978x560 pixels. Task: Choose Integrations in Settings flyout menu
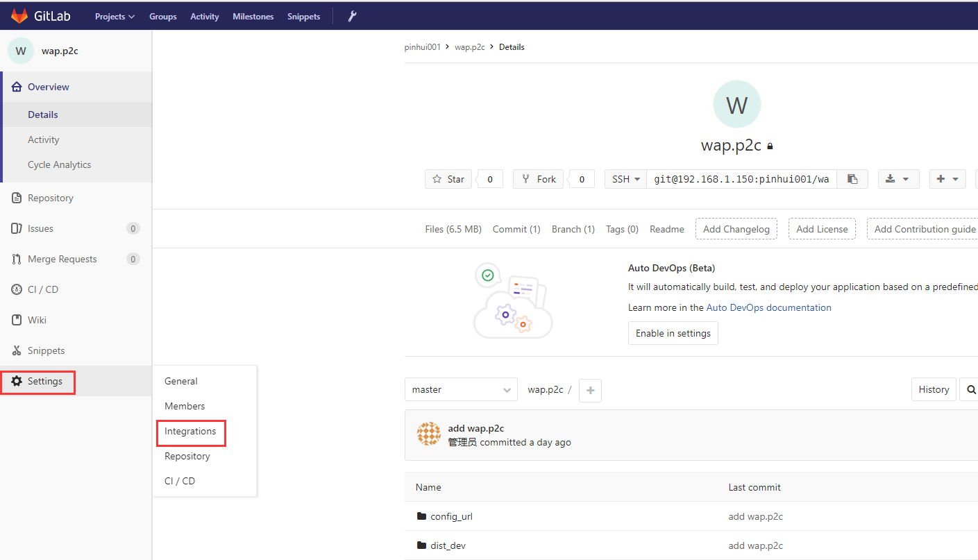(190, 431)
